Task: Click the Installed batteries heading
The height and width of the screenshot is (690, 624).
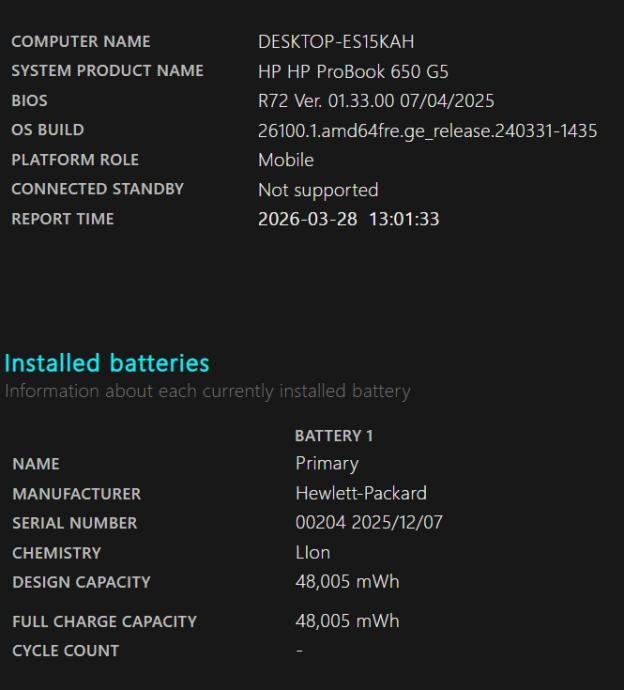Action: pyautogui.click(x=107, y=363)
